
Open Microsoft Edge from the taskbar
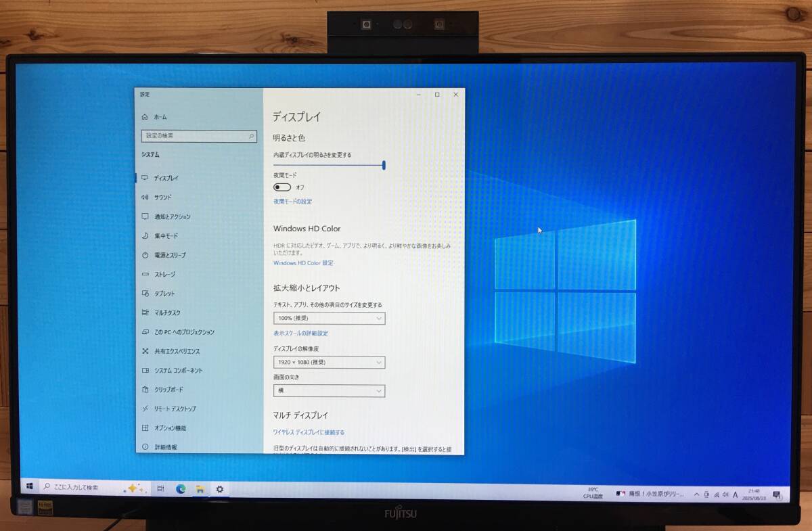(181, 489)
